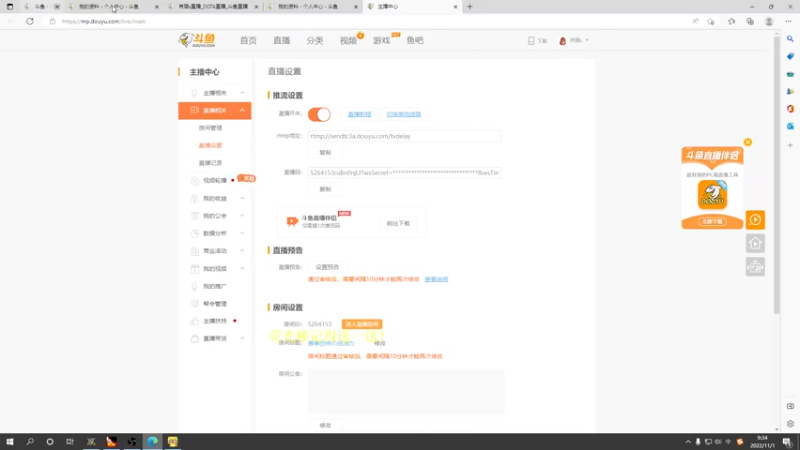Open 主播扶持 in the sidebar

click(x=215, y=321)
